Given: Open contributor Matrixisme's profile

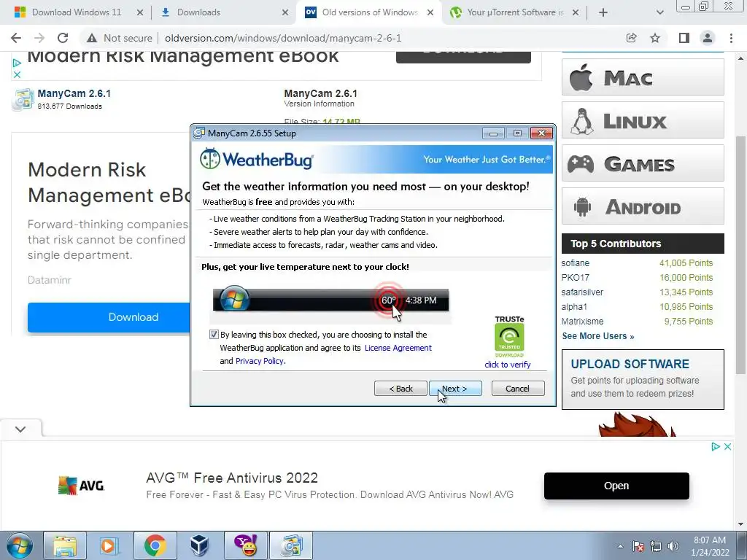Looking at the screenshot, I should pos(582,322).
